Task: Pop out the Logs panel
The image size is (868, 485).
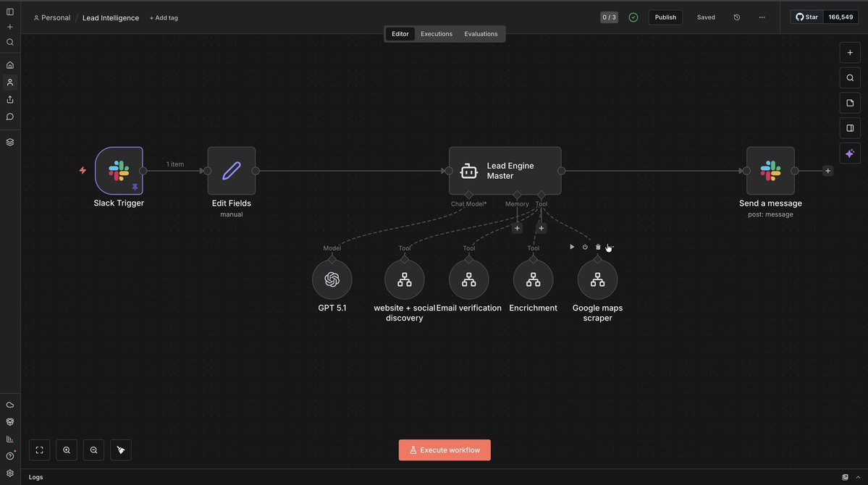Action: pos(846,477)
